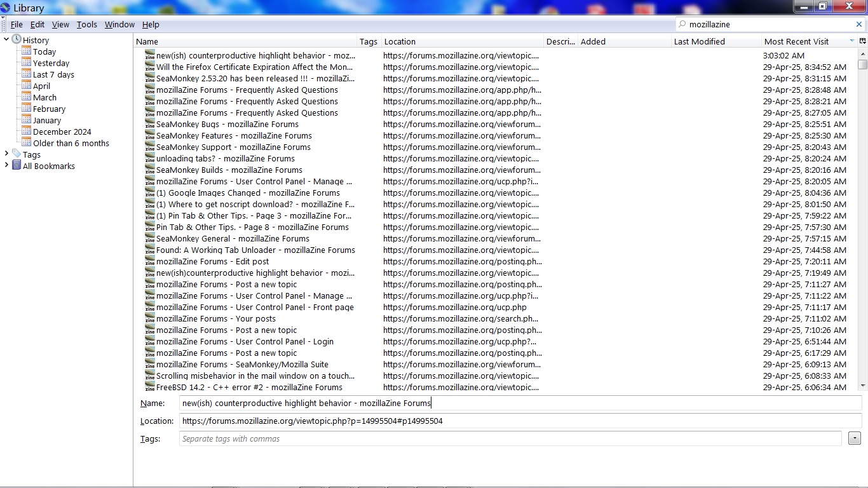Viewport: 868px width, 488px height.
Task: Sort by the Tags column header
Action: coord(369,41)
